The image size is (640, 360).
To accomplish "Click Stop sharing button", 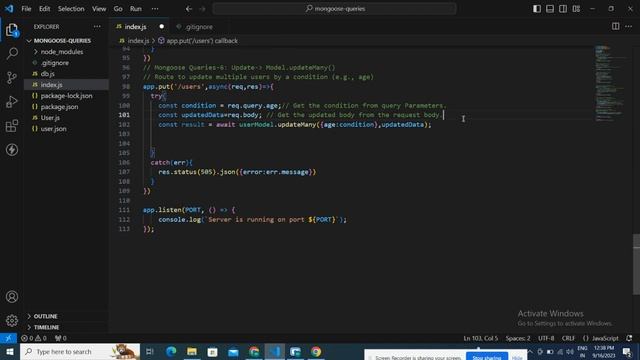I will [x=487, y=357].
